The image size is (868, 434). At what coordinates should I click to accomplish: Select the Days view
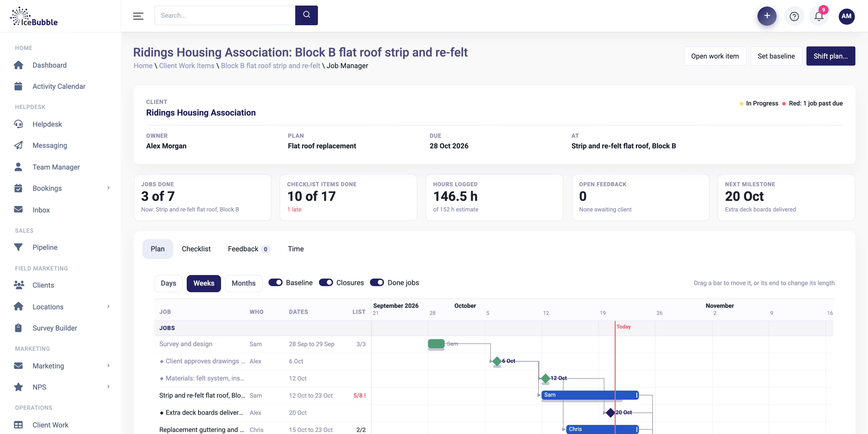(x=169, y=283)
